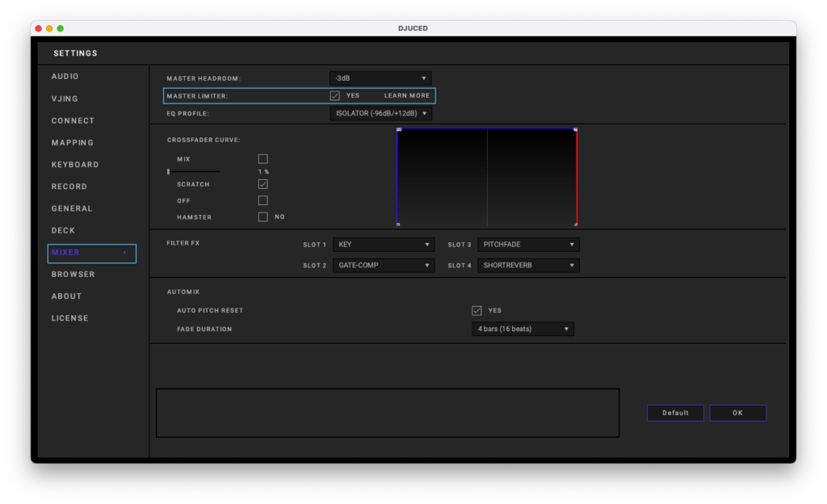Open the Fade Duration dropdown
The height and width of the screenshot is (504, 827).
pyautogui.click(x=523, y=329)
